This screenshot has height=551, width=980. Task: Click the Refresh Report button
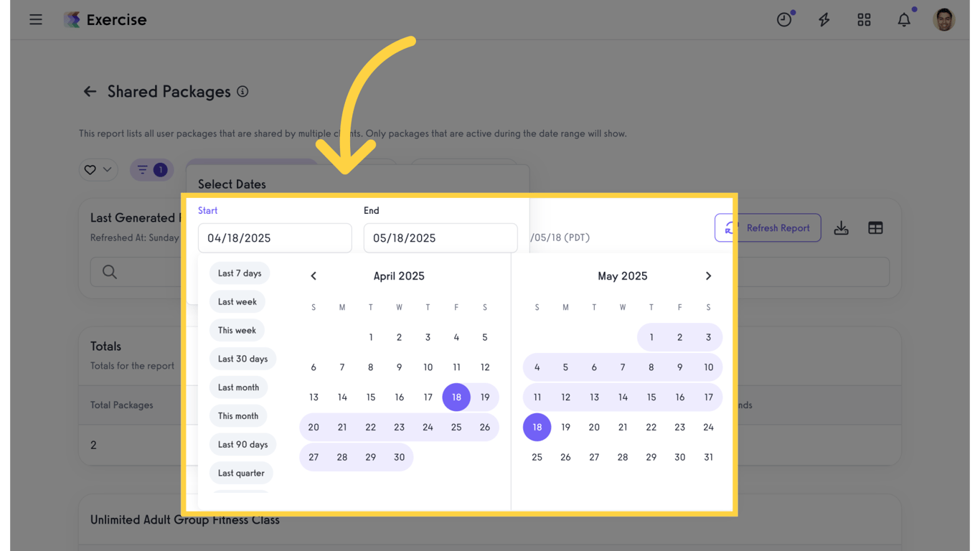pos(777,227)
